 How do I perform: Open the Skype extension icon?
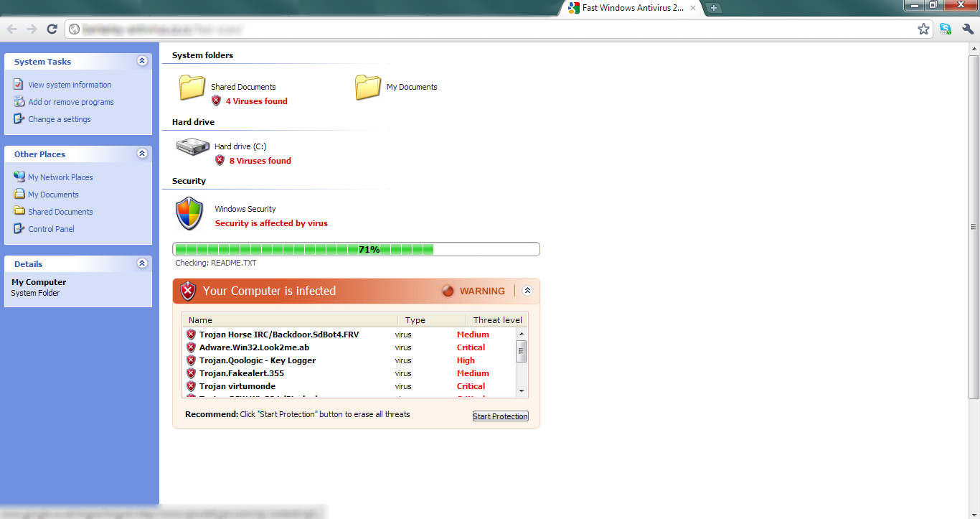[x=946, y=29]
